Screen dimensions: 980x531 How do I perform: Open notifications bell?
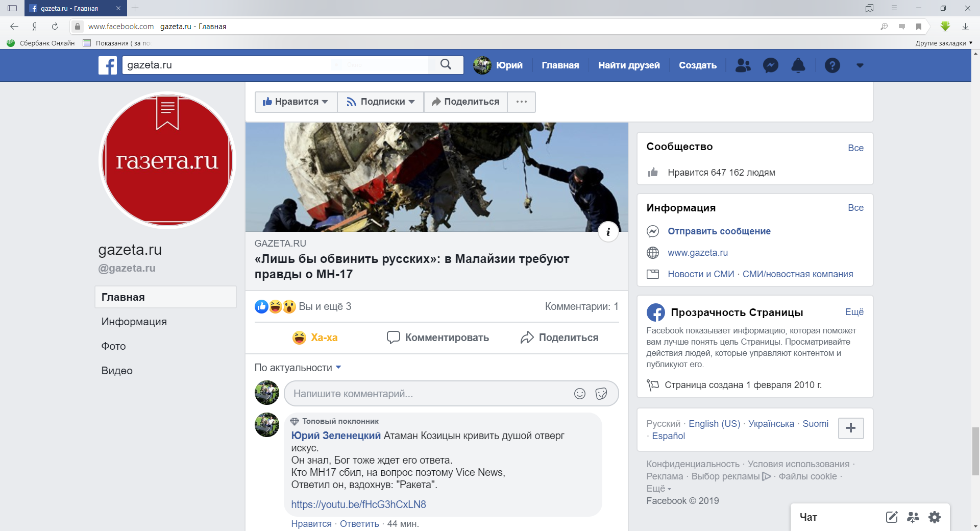coord(798,65)
